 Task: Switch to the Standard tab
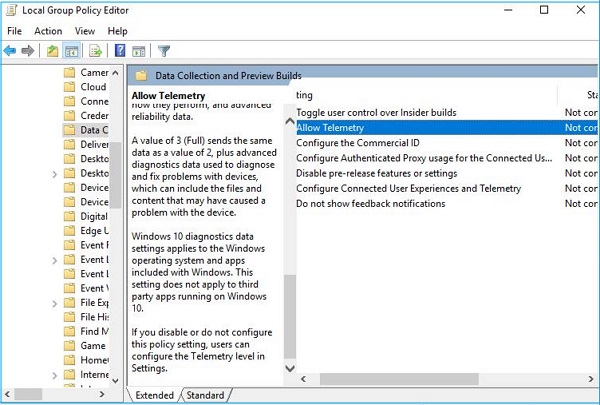coord(205,395)
